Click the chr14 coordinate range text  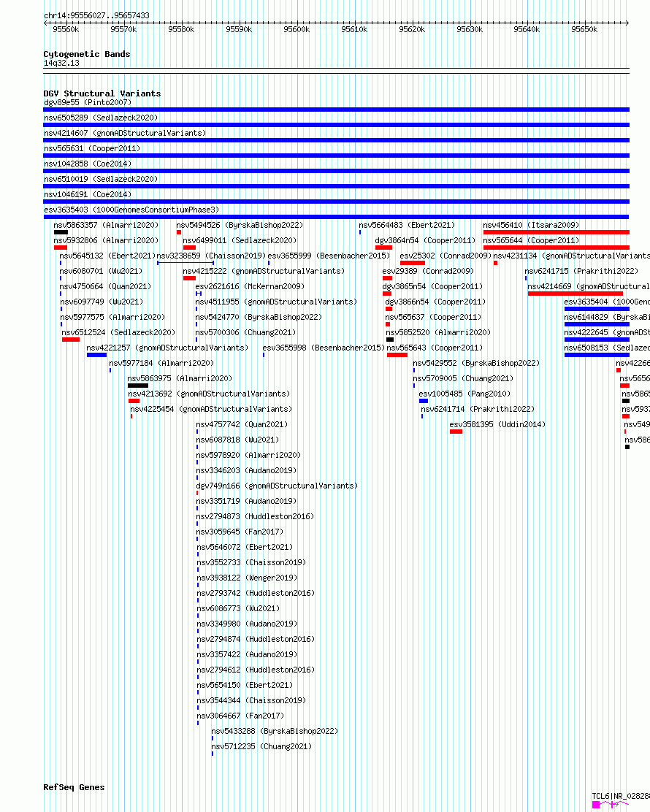(x=96, y=15)
